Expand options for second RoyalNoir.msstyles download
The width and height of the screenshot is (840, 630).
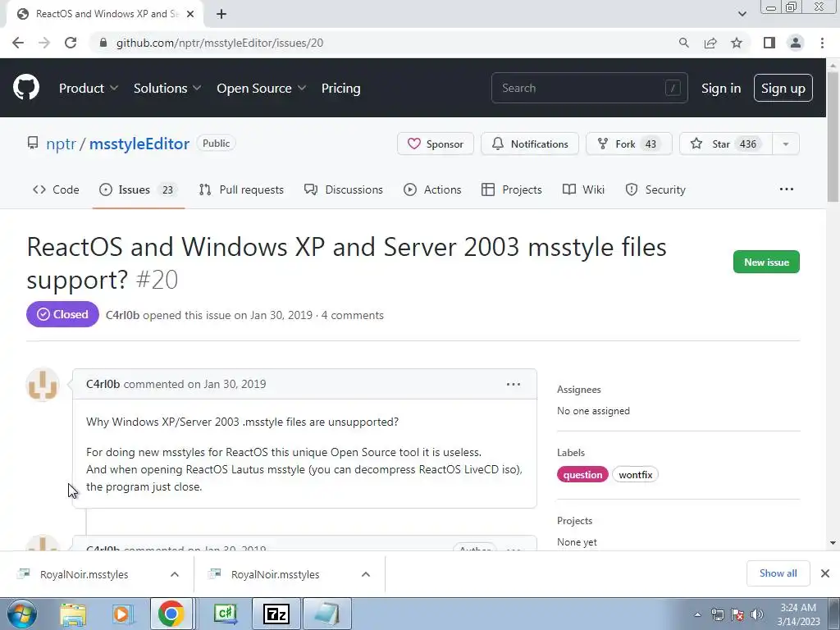point(366,574)
